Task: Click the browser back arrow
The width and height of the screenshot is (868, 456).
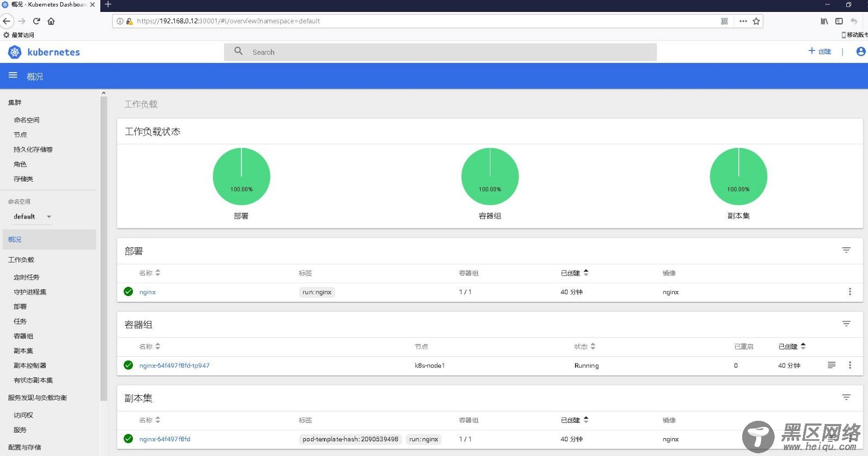Action: coord(7,21)
